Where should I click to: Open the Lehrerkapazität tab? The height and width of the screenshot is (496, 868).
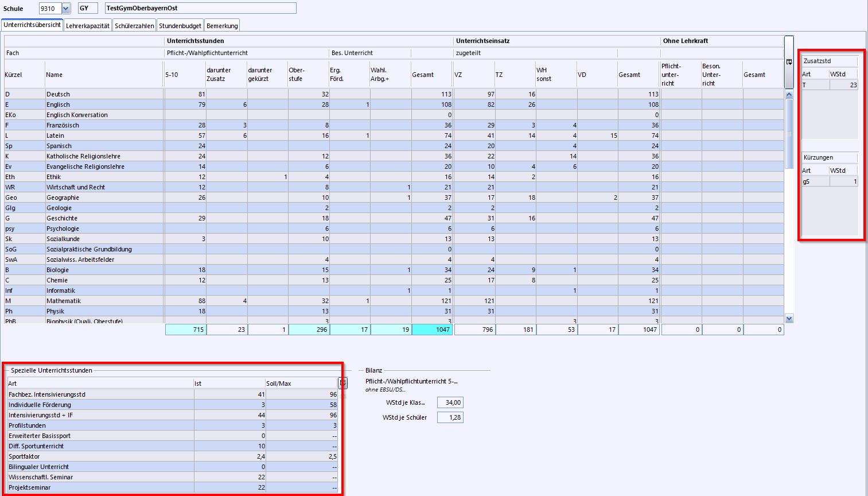click(87, 26)
